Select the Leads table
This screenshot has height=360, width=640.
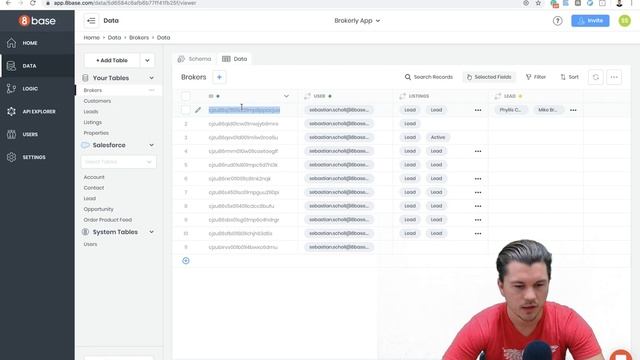[91, 111]
